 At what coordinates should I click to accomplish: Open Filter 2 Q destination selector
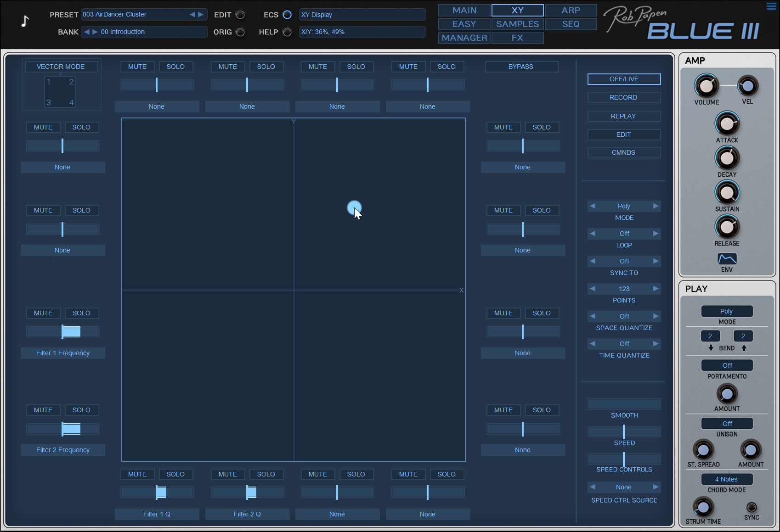(247, 514)
